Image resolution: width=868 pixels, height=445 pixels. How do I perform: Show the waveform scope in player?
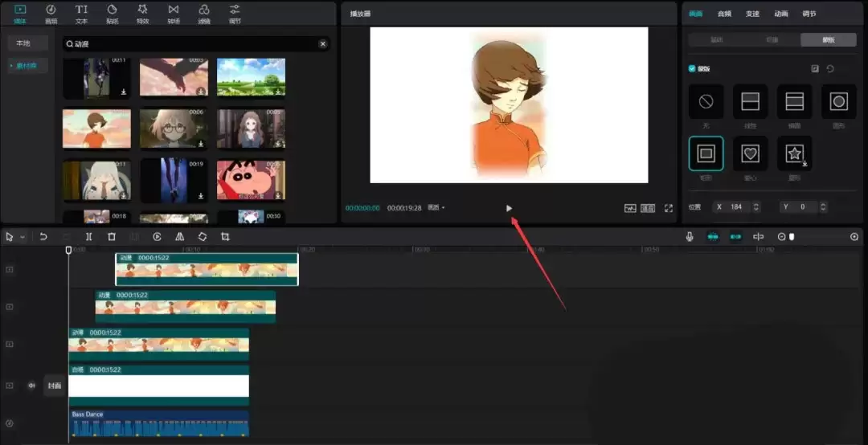(631, 208)
